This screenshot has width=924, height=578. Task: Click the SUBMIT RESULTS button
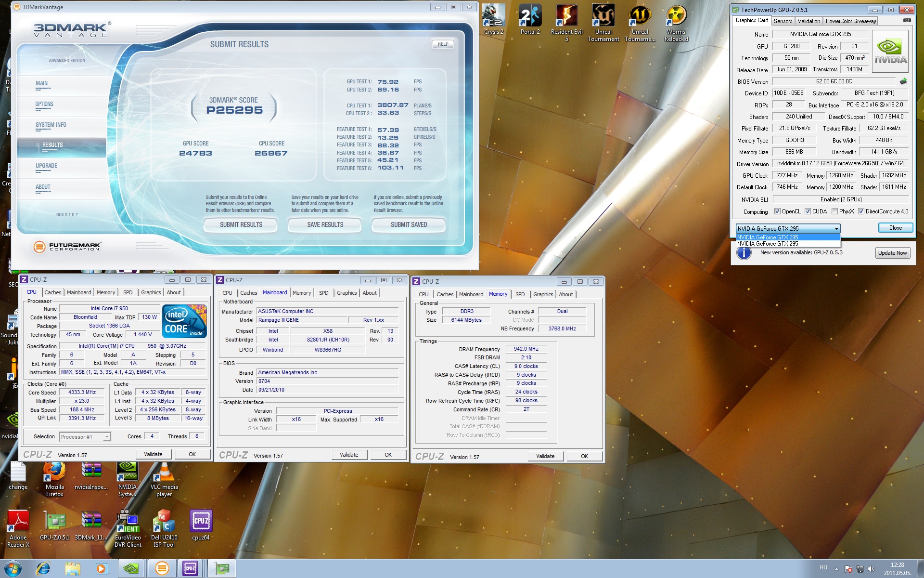pos(241,225)
